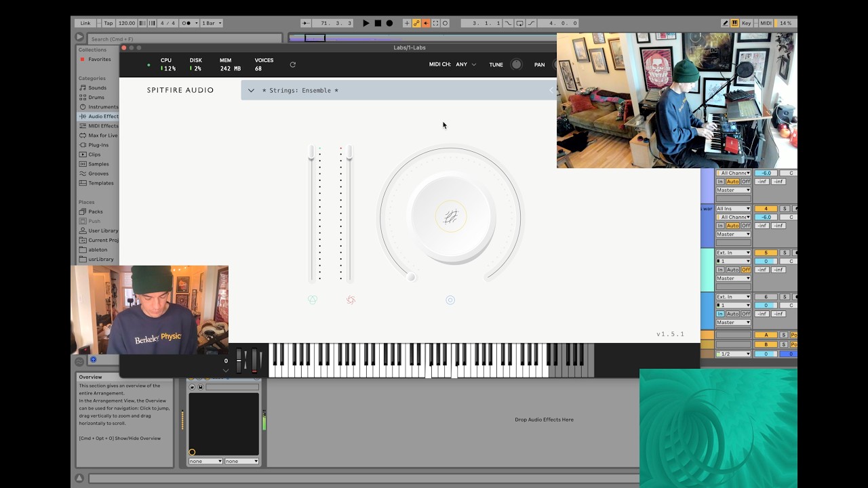The width and height of the screenshot is (868, 488).
Task: Click the LABS modulation wheel
Action: click(x=254, y=361)
